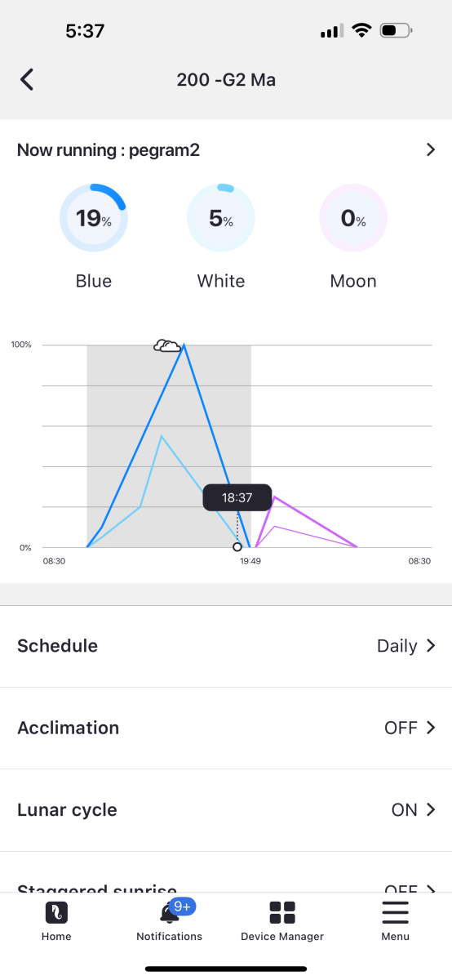
Task: Open Lunar cycle ON setting
Action: pos(226,810)
